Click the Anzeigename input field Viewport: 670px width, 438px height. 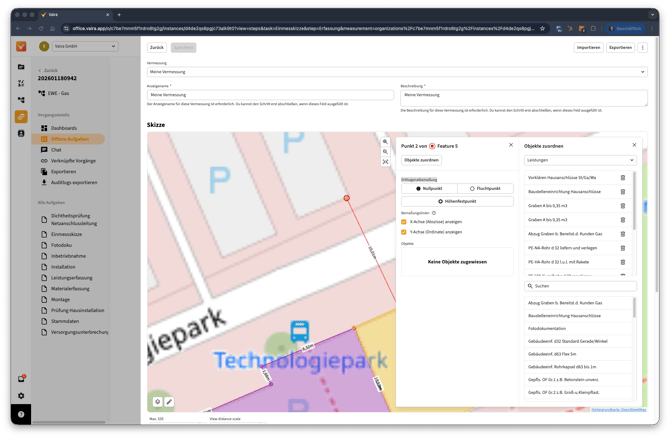[x=270, y=95]
